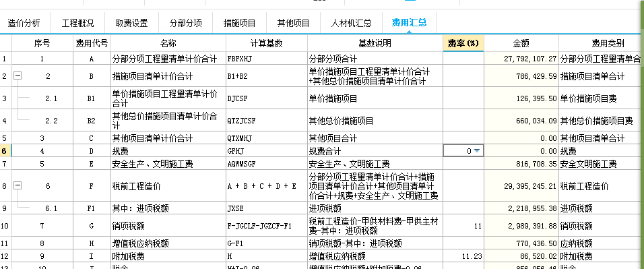644x269 pixels.
Task: Switch to the 其他项目 tab
Action: (x=293, y=23)
